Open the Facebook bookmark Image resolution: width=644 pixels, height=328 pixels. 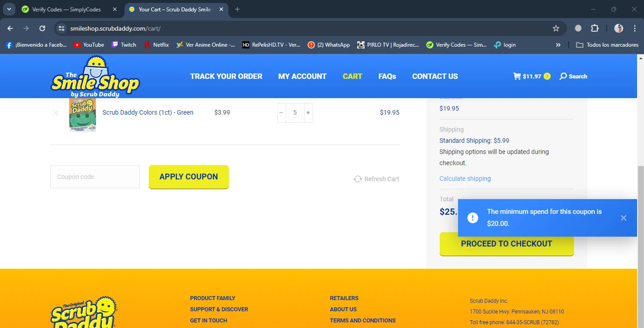36,45
